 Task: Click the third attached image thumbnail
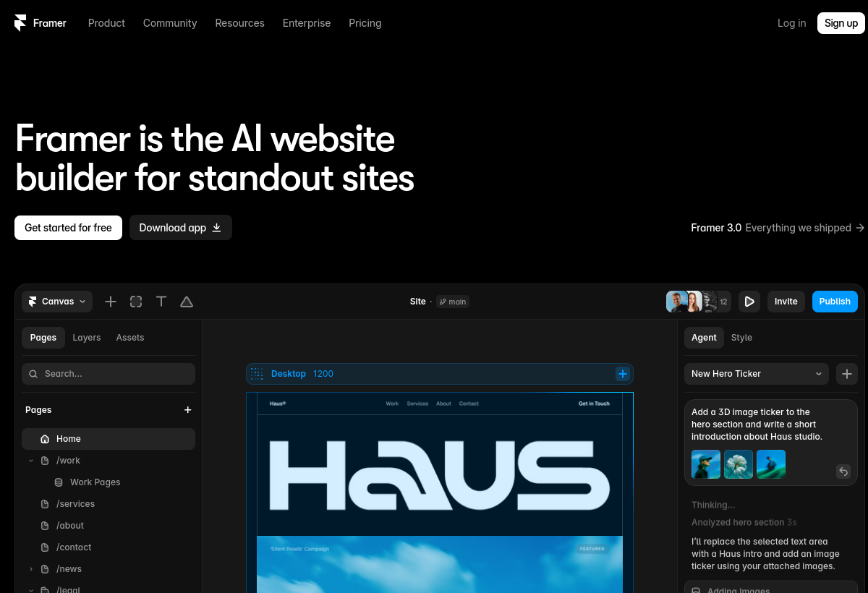771,464
